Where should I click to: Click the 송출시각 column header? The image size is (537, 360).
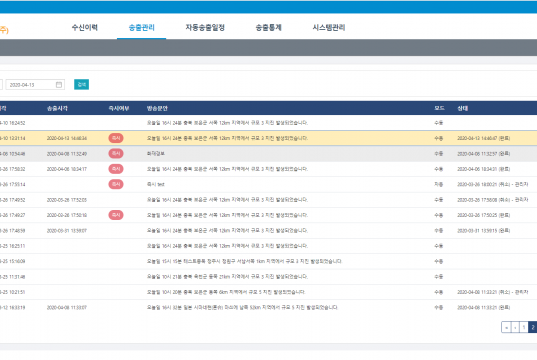57,108
